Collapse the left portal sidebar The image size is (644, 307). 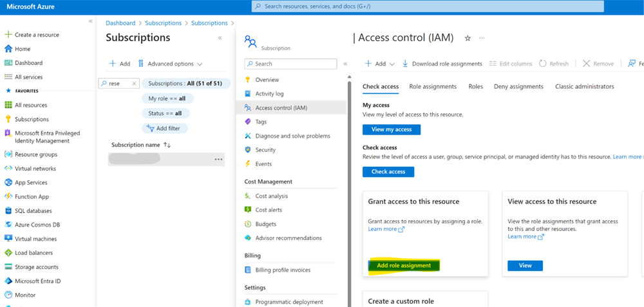(91, 21)
